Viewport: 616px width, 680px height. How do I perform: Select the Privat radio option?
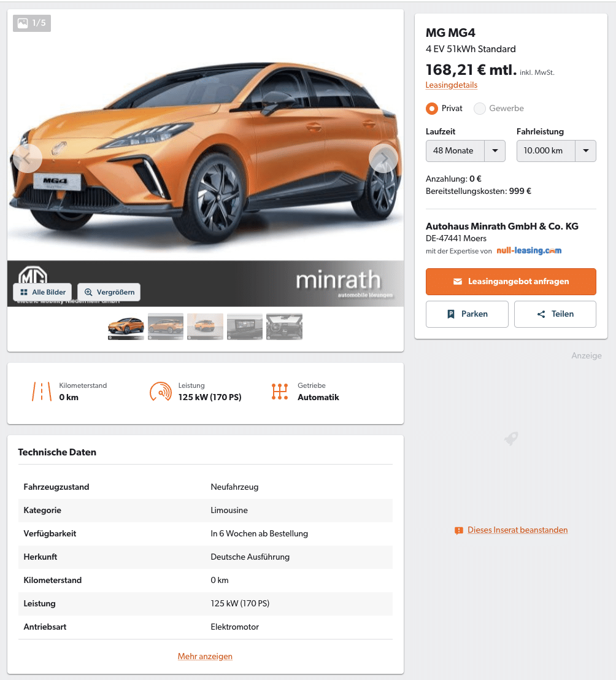pos(432,109)
